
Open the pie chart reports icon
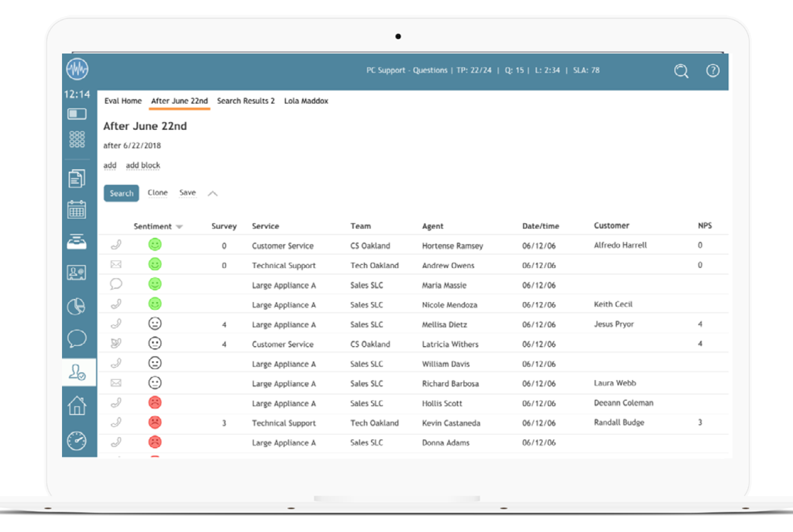pyautogui.click(x=76, y=306)
